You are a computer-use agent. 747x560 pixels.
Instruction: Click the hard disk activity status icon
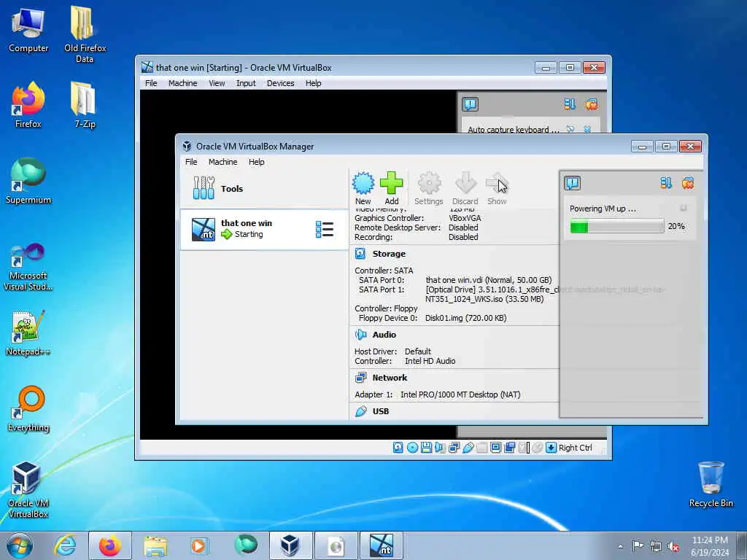(x=398, y=448)
